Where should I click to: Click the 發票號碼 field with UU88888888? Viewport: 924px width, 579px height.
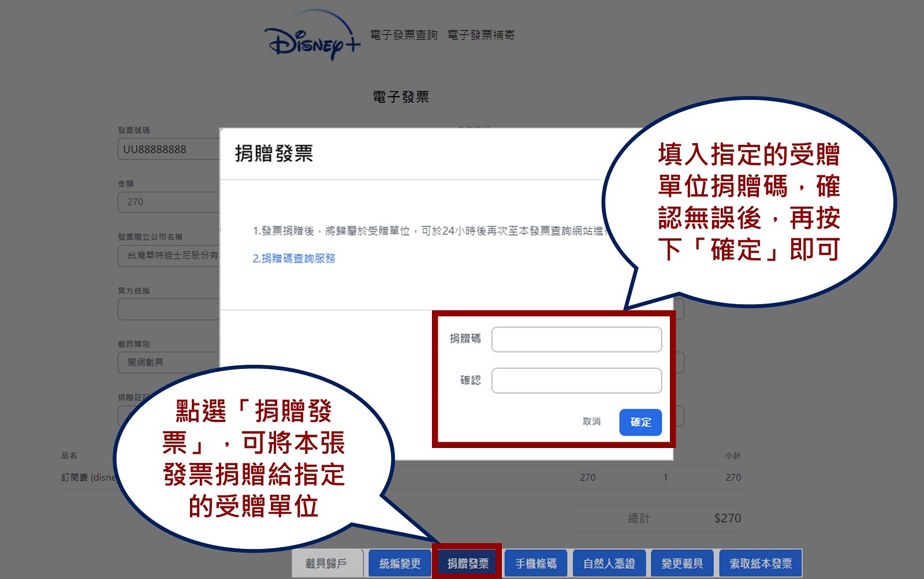[x=169, y=149]
